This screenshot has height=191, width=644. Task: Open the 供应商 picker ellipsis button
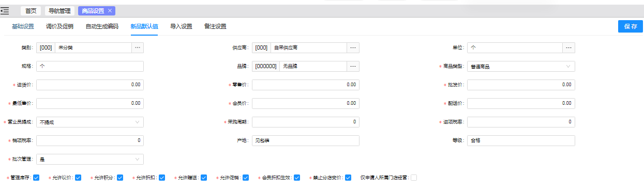click(353, 47)
